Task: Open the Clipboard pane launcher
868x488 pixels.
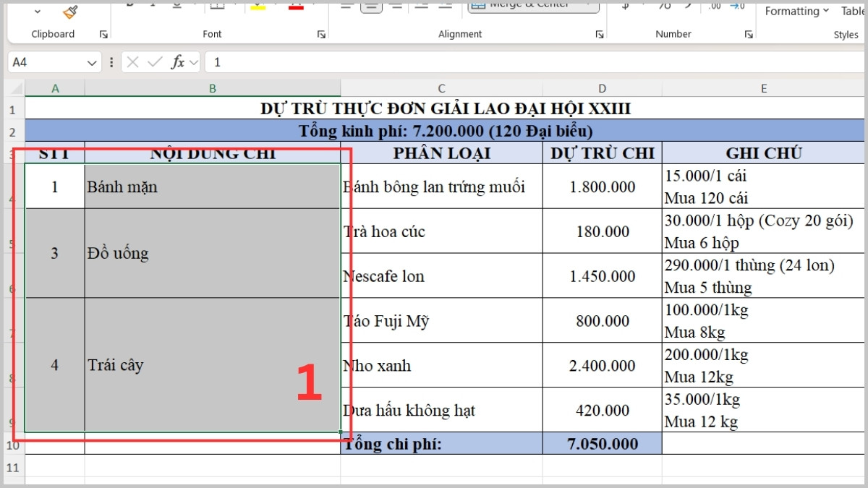Action: click(x=103, y=33)
